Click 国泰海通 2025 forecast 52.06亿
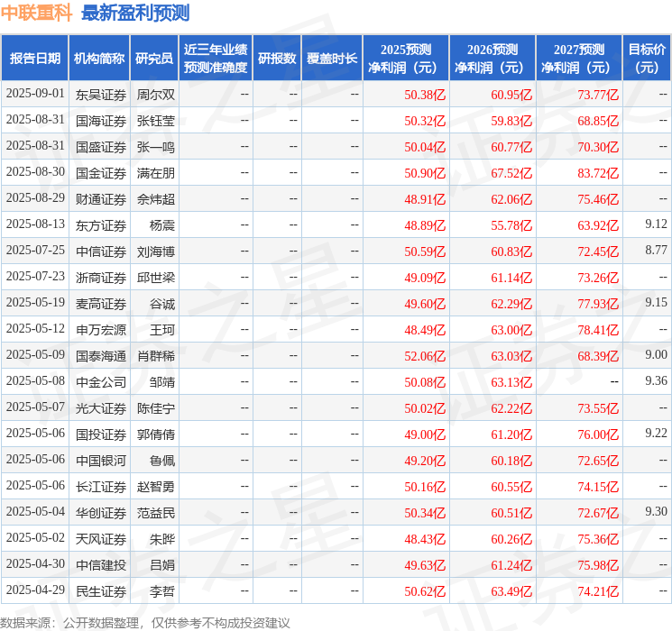Viewport: 672px width, 631px height. pyautogui.click(x=425, y=356)
